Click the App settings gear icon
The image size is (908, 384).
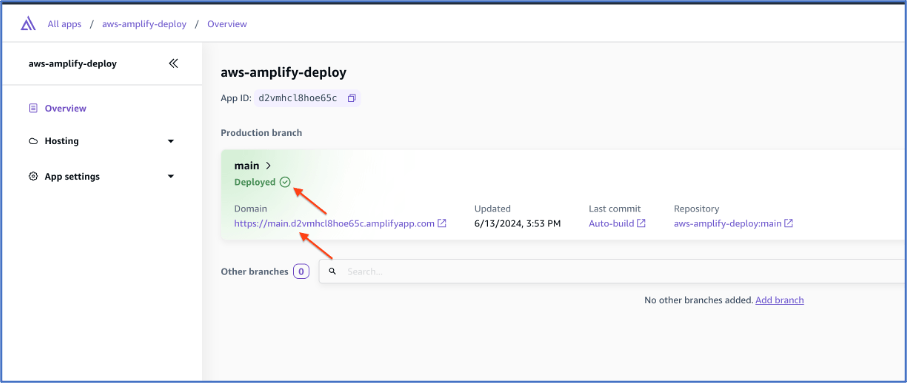click(33, 177)
